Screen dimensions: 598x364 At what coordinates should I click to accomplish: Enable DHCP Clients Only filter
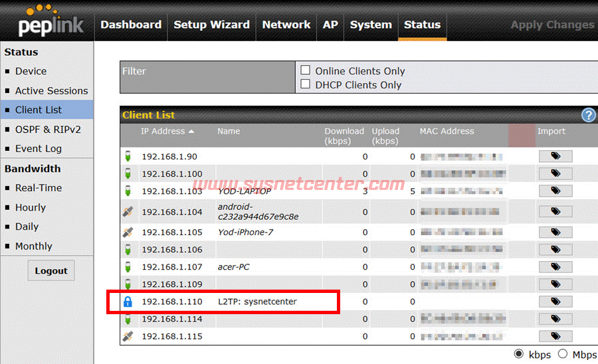click(306, 84)
